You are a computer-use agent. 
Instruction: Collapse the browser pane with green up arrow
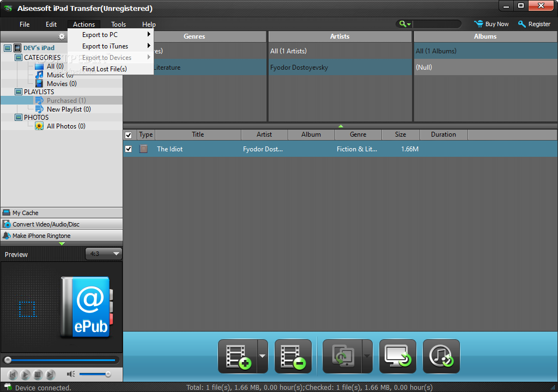[x=341, y=126]
